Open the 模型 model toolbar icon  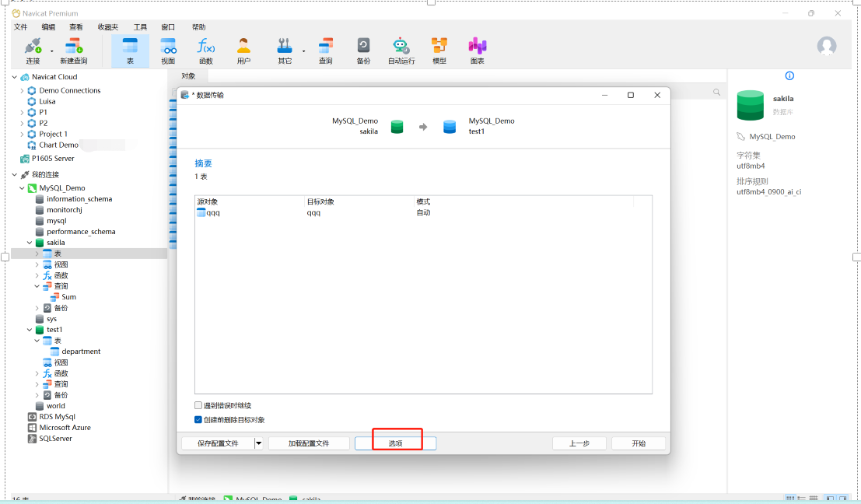(x=439, y=50)
